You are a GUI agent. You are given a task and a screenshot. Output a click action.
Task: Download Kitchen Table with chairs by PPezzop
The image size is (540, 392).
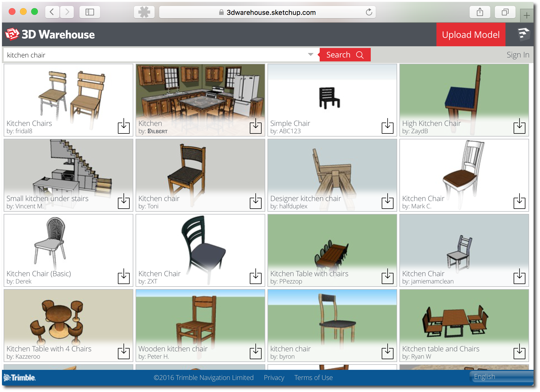(x=387, y=276)
